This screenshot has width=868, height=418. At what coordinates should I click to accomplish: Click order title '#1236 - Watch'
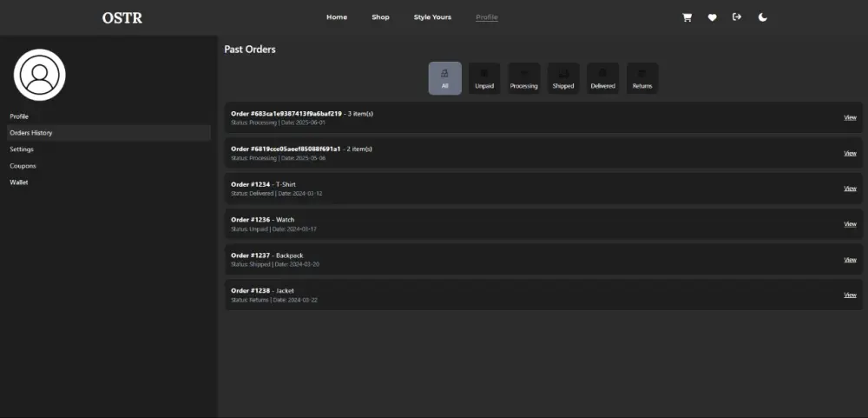(x=262, y=220)
